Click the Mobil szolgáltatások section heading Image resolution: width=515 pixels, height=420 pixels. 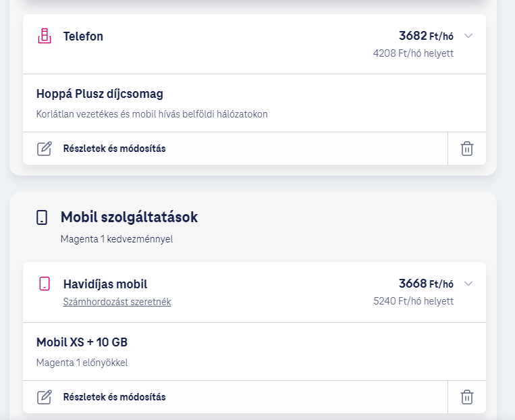point(129,217)
